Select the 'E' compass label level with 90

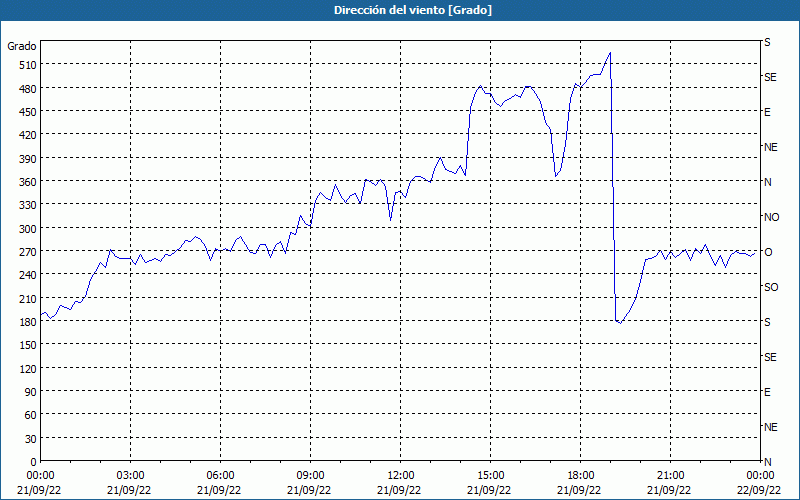pyautogui.click(x=767, y=392)
